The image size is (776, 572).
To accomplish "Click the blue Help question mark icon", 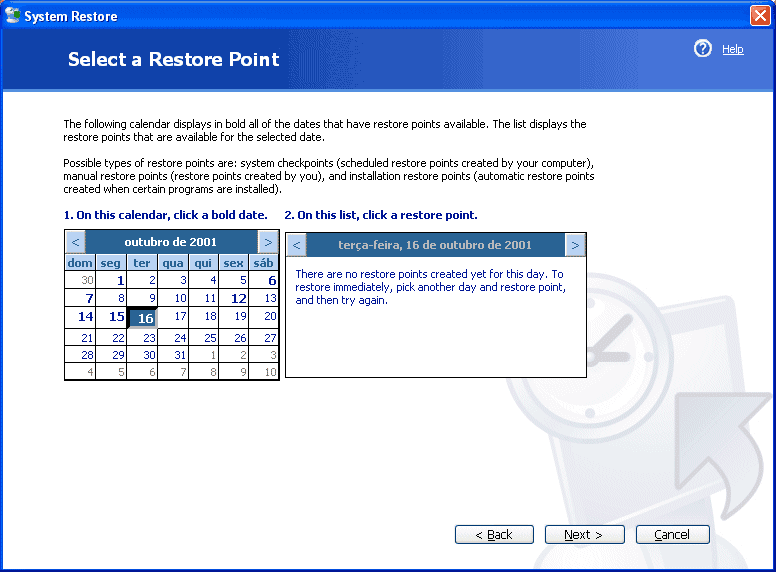I will 703,49.
